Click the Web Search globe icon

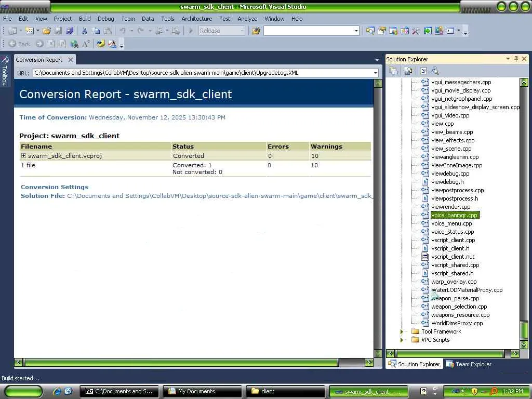pyautogui.click(x=74, y=44)
